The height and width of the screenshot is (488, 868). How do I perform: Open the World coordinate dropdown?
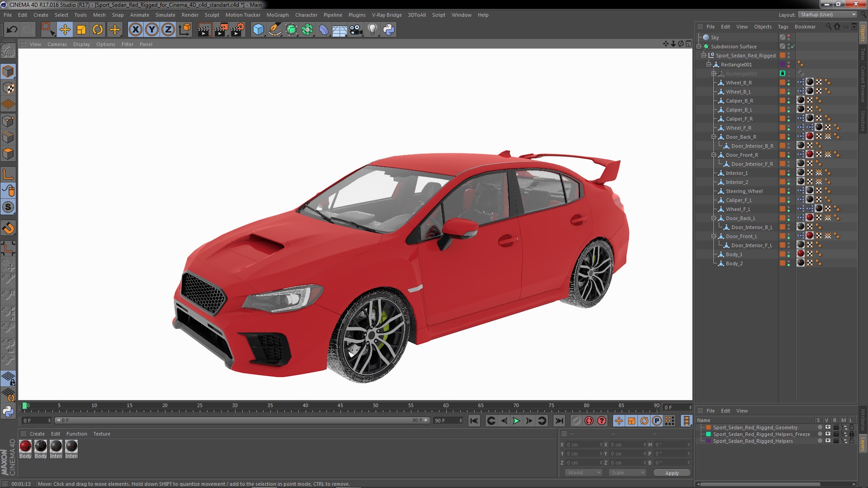point(584,473)
